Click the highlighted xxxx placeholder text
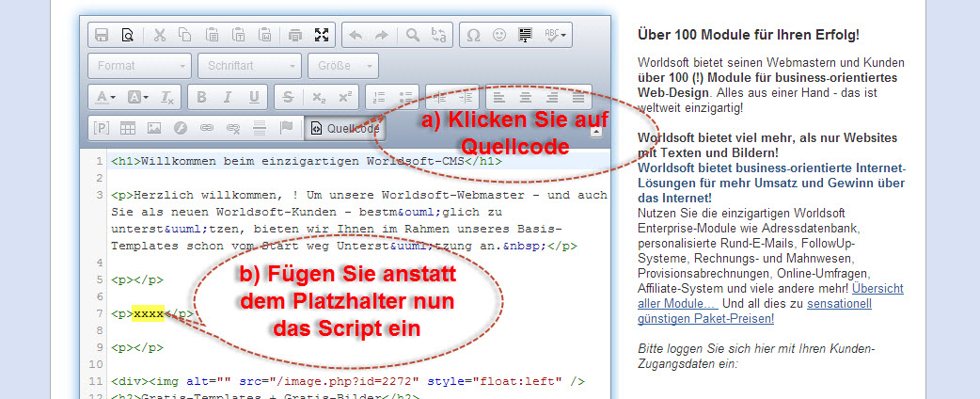 coord(148,313)
